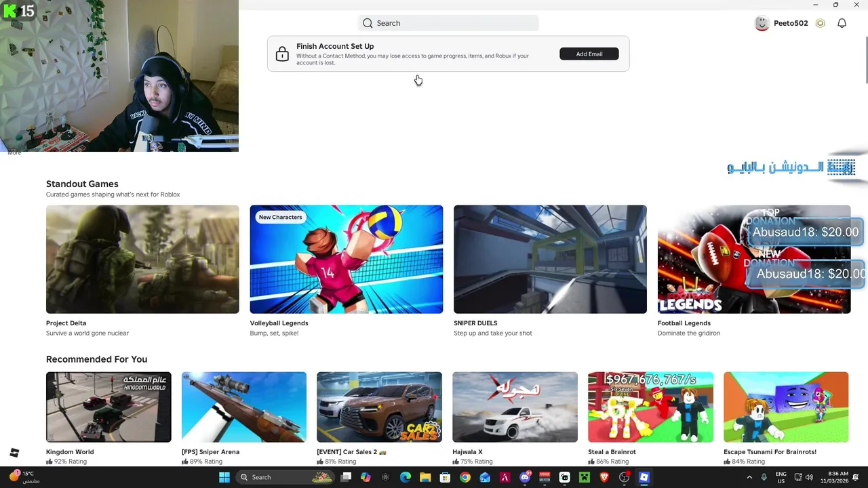
Task: Click the Volleyball Legends thumbnail
Action: point(347,260)
